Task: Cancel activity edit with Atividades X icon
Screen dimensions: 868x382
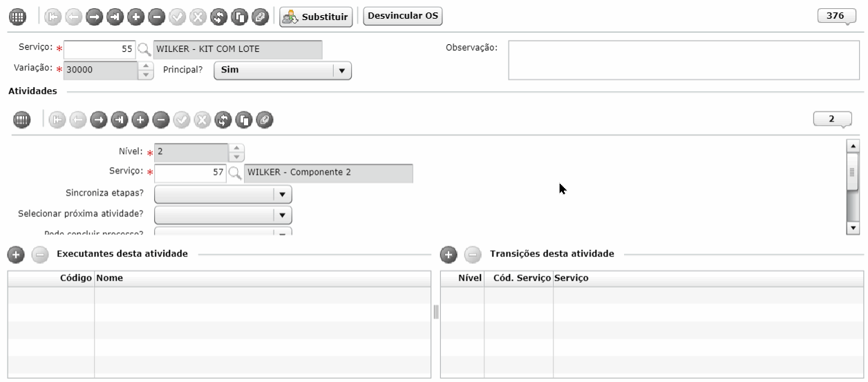Action: [x=202, y=120]
